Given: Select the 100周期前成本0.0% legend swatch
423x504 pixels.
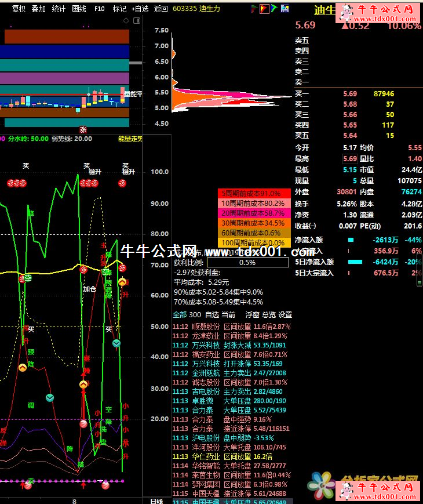Looking at the screenshot, I should (254, 242).
